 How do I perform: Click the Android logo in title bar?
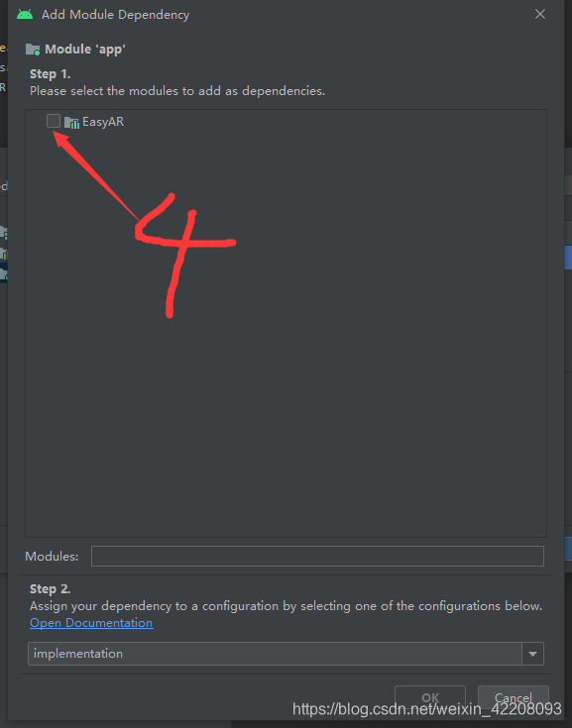coord(25,15)
